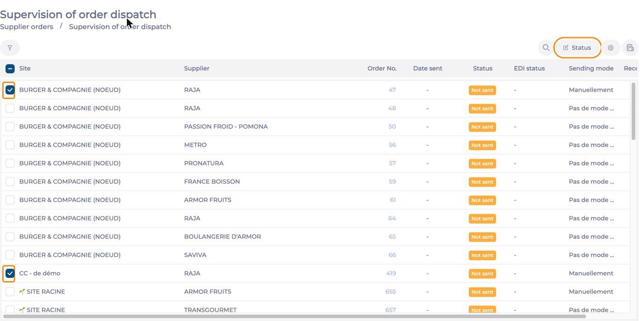This screenshot has height=321, width=644.
Task: Uncheck the order 47 RAJA row checkbox
Action: 10,90
